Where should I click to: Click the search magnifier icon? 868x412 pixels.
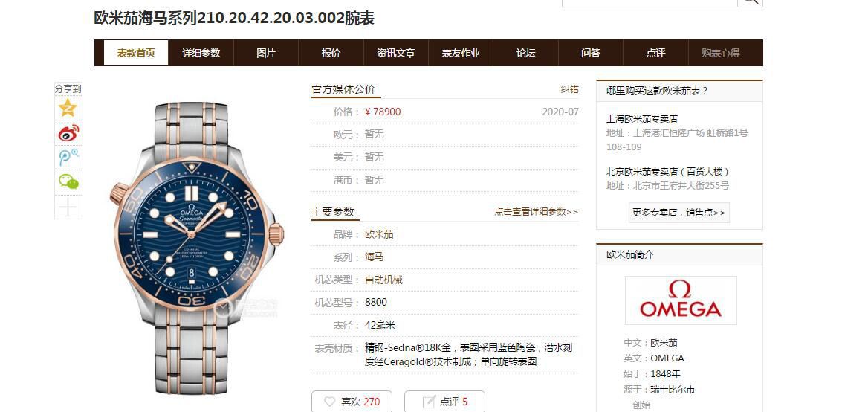coord(750,2)
